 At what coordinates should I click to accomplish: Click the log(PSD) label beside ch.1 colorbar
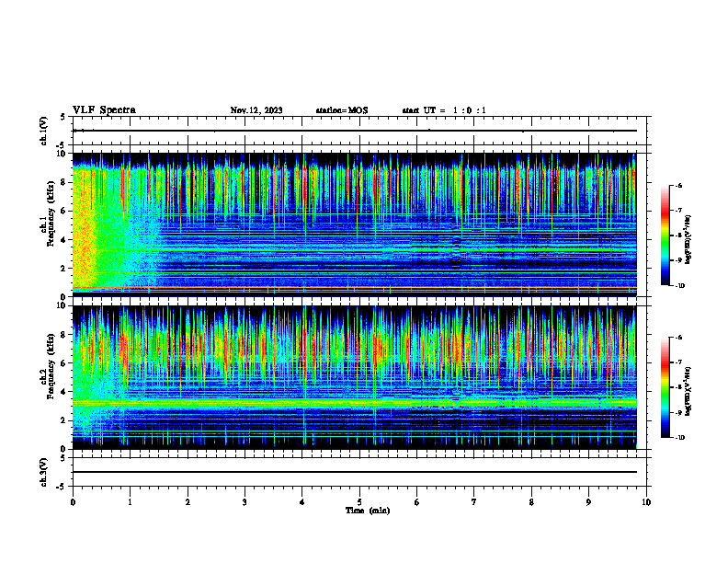(x=688, y=240)
